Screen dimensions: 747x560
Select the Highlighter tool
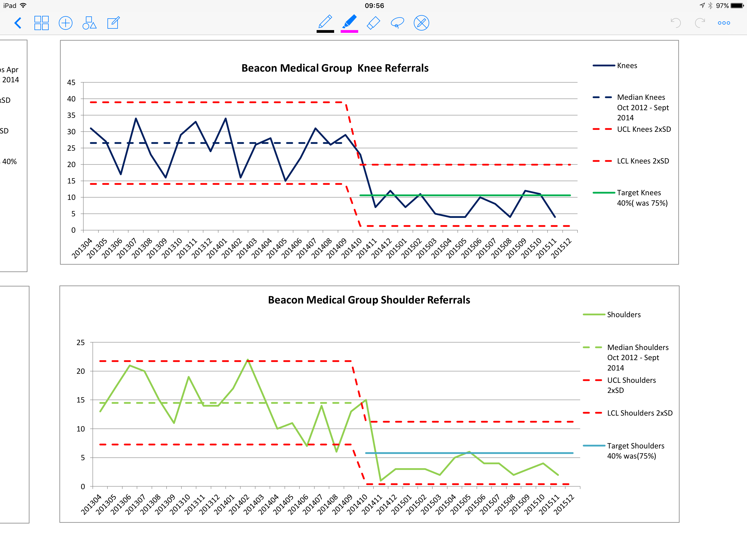tap(349, 22)
